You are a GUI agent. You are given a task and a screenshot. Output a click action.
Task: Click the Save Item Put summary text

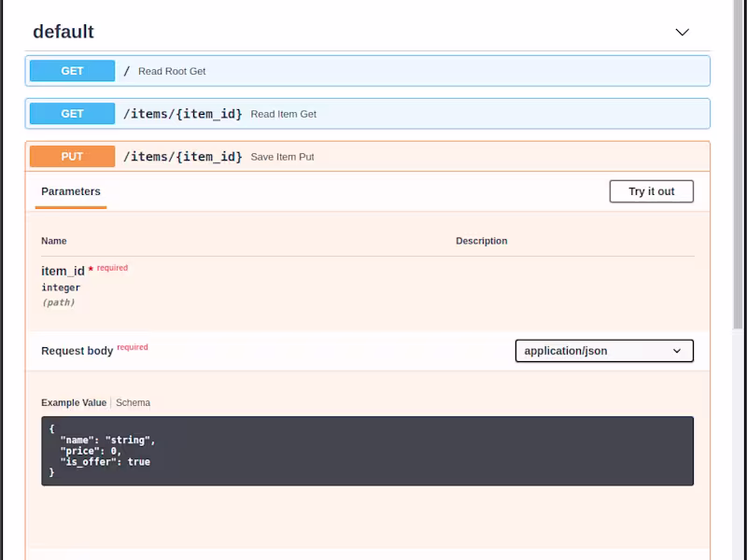click(x=282, y=157)
